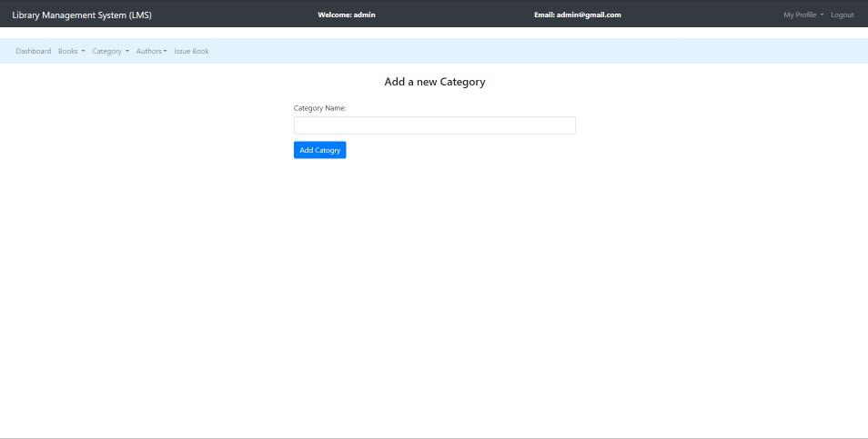Expand the Category dropdown menu
Screen dimensions: 868x439
(110, 51)
